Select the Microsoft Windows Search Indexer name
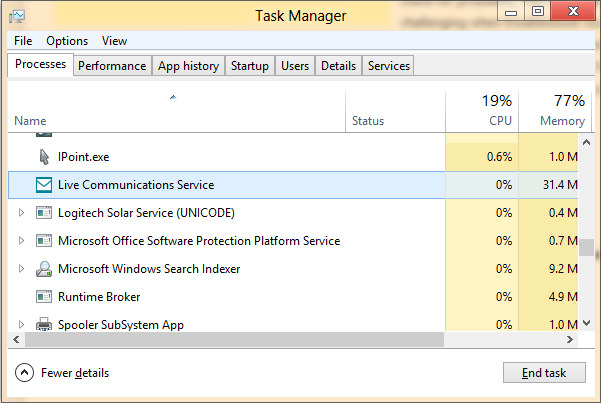This screenshot has height=403, width=601. tap(149, 269)
